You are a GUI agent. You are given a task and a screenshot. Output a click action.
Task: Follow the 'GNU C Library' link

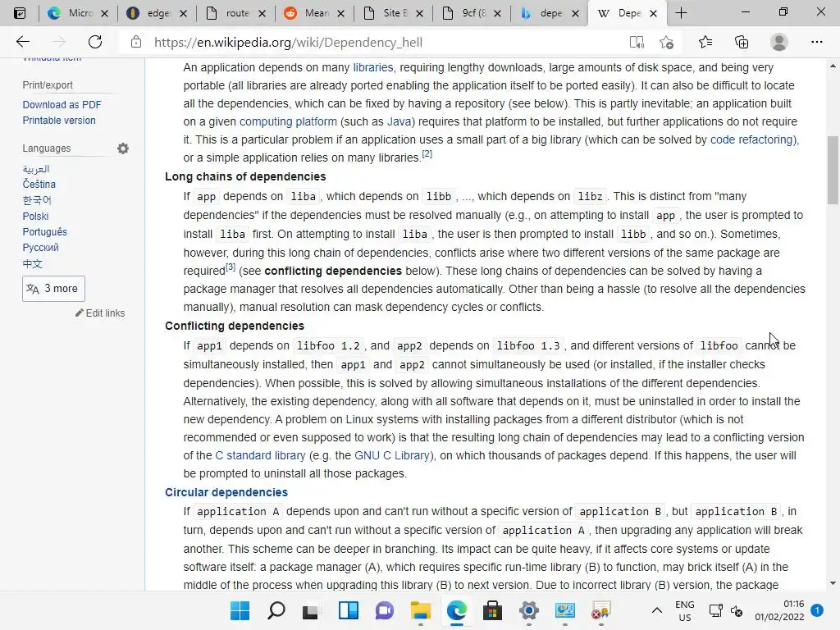pyautogui.click(x=392, y=456)
